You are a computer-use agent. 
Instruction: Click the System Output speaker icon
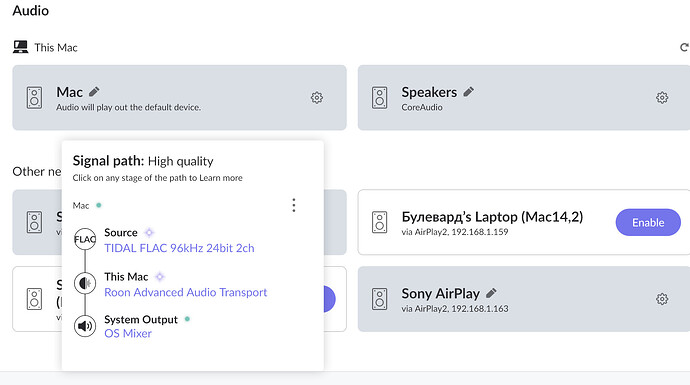85,326
